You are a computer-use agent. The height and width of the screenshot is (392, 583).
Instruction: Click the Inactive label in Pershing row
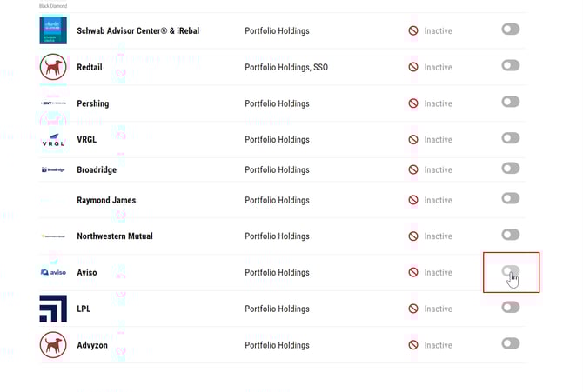coord(438,103)
